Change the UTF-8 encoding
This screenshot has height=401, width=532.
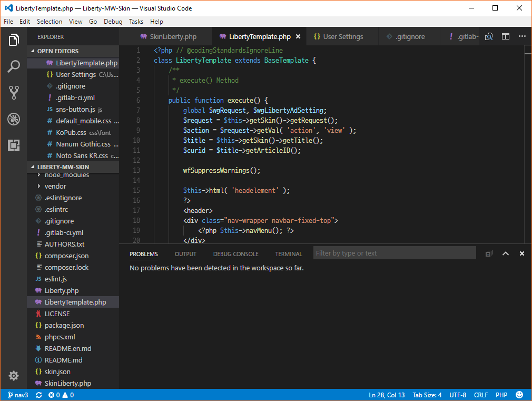[x=458, y=395]
